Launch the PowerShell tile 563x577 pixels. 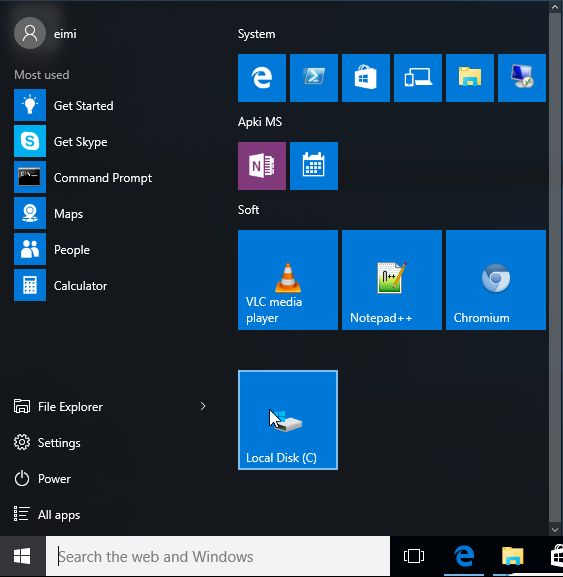pyautogui.click(x=314, y=78)
